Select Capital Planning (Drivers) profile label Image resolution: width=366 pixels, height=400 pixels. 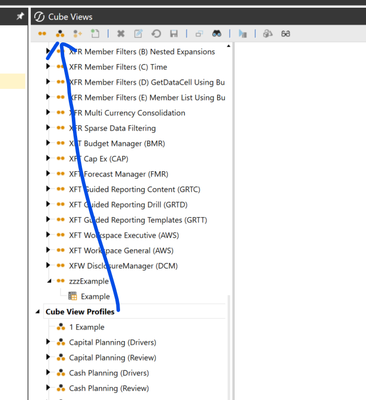click(x=113, y=342)
